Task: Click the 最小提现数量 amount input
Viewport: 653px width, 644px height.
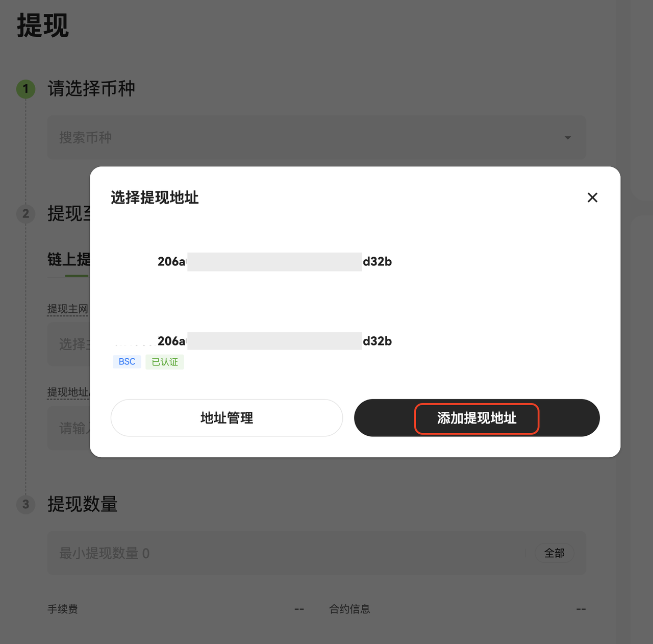Action: click(x=286, y=553)
